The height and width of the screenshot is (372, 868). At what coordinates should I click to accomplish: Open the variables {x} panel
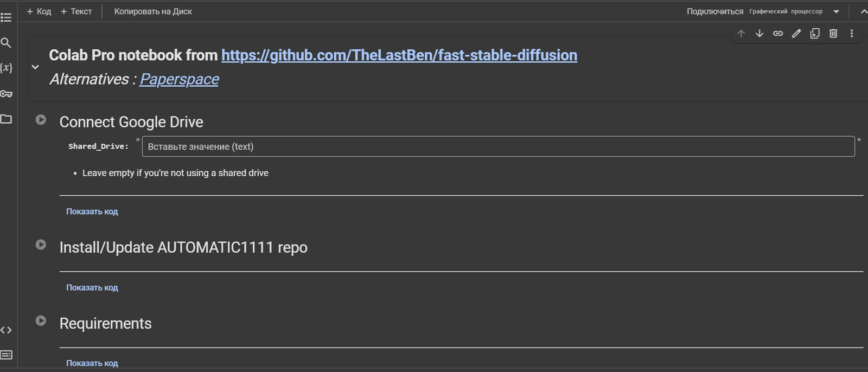point(6,68)
